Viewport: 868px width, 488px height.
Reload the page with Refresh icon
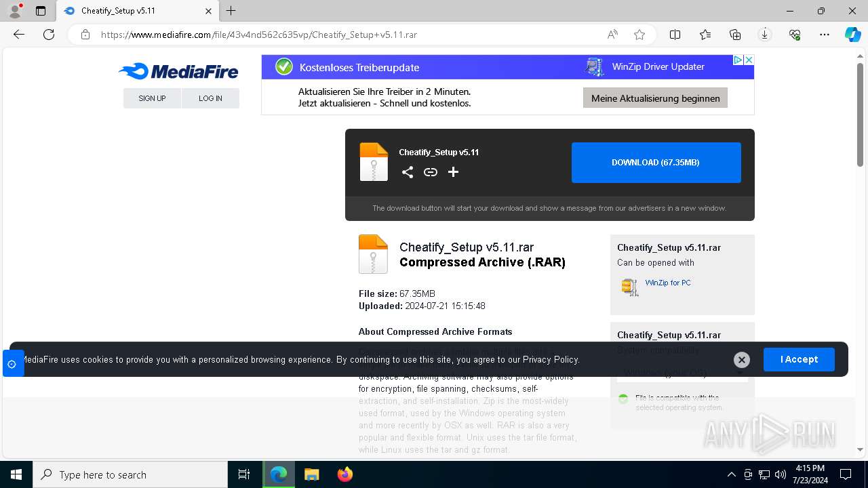(x=49, y=35)
